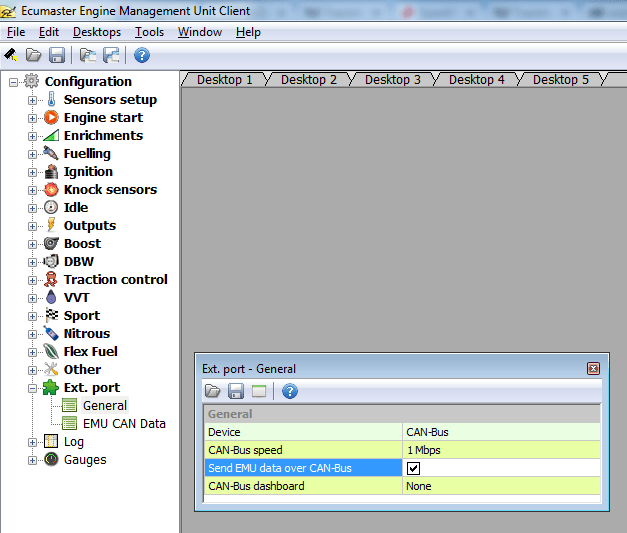Select the Send EMU data over CAN-Bus row
The image size is (627, 533).
click(x=303, y=468)
